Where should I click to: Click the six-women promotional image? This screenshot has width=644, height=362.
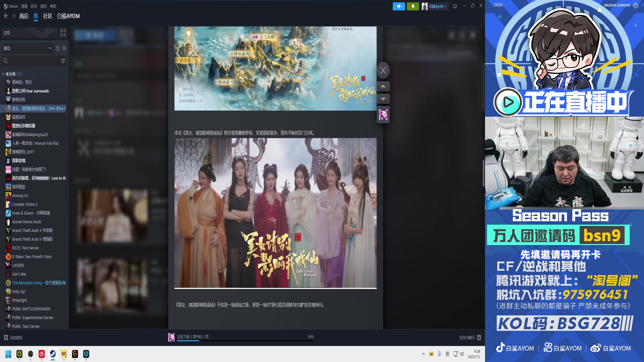point(275,213)
